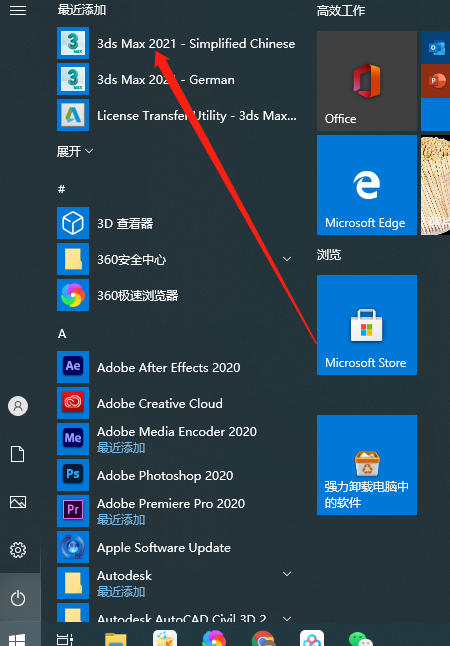The height and width of the screenshot is (646, 450).
Task: Open File Explorer on the taskbar
Action: [116, 639]
